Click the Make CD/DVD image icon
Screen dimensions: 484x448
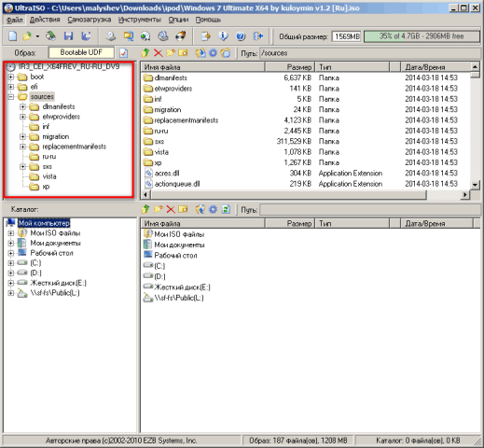click(x=111, y=36)
